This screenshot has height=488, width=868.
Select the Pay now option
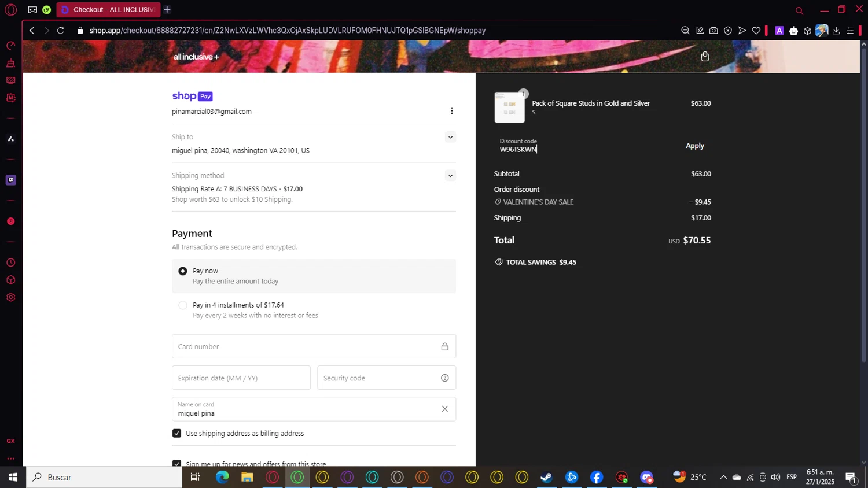(x=183, y=271)
